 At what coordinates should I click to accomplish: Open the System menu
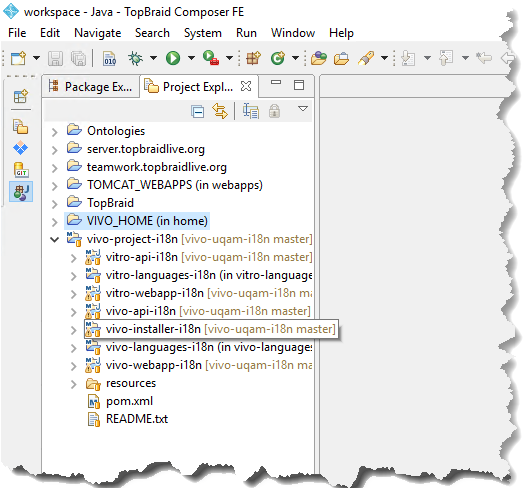coord(203,33)
